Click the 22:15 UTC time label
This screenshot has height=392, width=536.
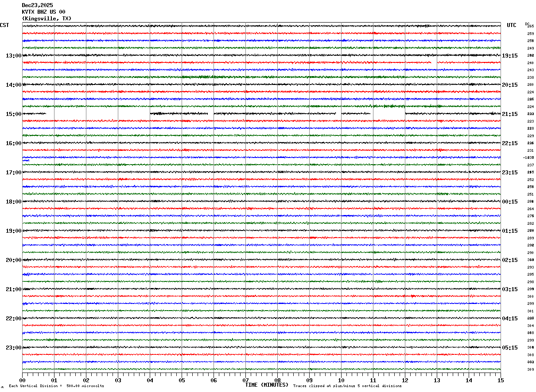tap(509, 143)
